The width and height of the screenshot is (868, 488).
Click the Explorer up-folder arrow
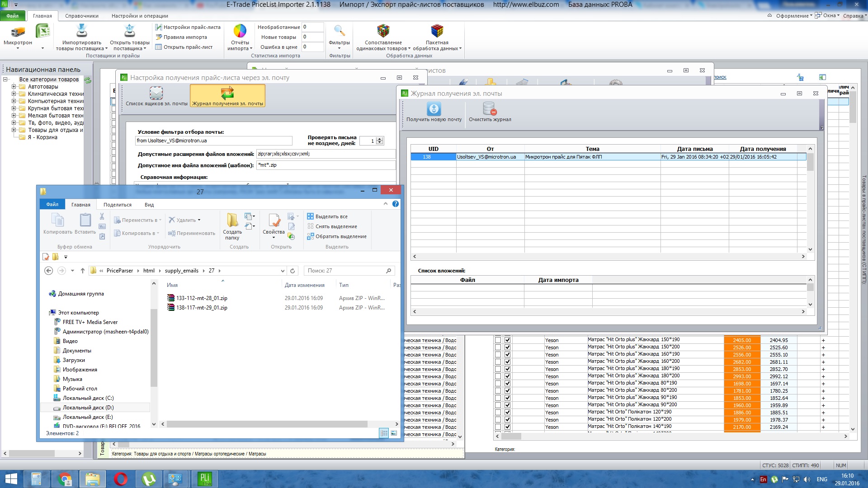[x=83, y=271]
